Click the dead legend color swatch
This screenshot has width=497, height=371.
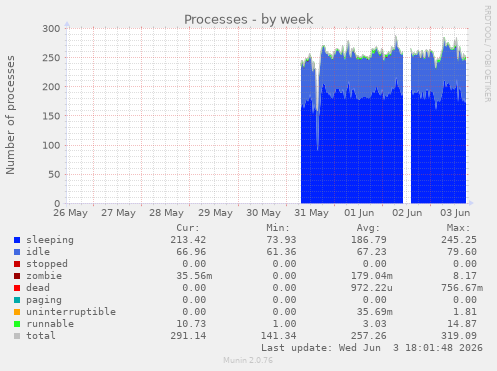click(17, 288)
